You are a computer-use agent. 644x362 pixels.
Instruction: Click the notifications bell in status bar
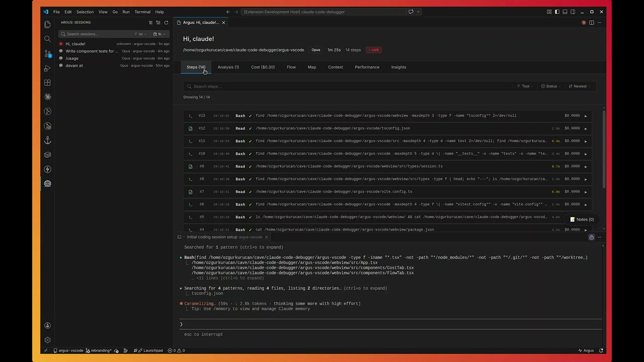point(601,350)
